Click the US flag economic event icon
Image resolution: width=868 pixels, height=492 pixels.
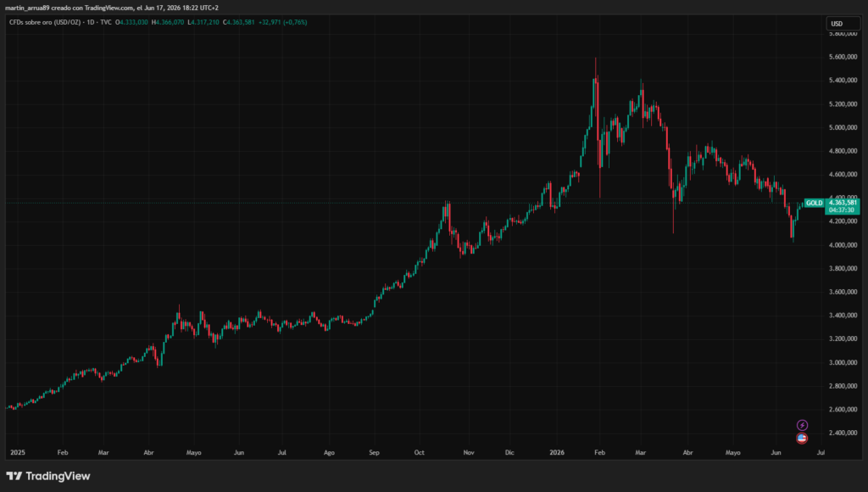point(802,439)
